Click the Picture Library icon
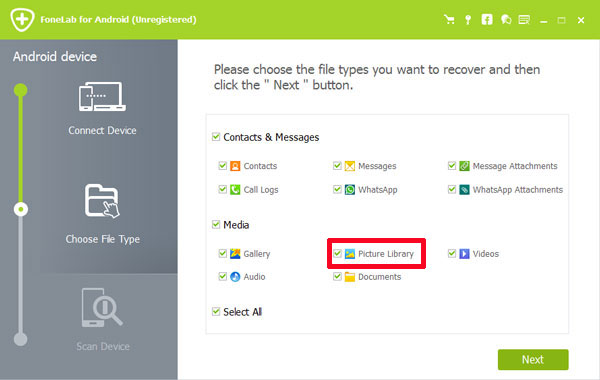The height and width of the screenshot is (380, 600). pyautogui.click(x=350, y=254)
